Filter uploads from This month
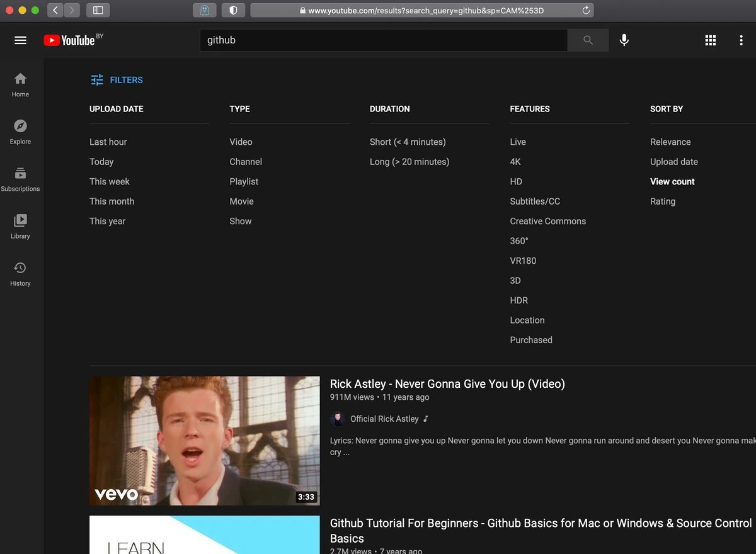Image resolution: width=756 pixels, height=554 pixels. (112, 201)
